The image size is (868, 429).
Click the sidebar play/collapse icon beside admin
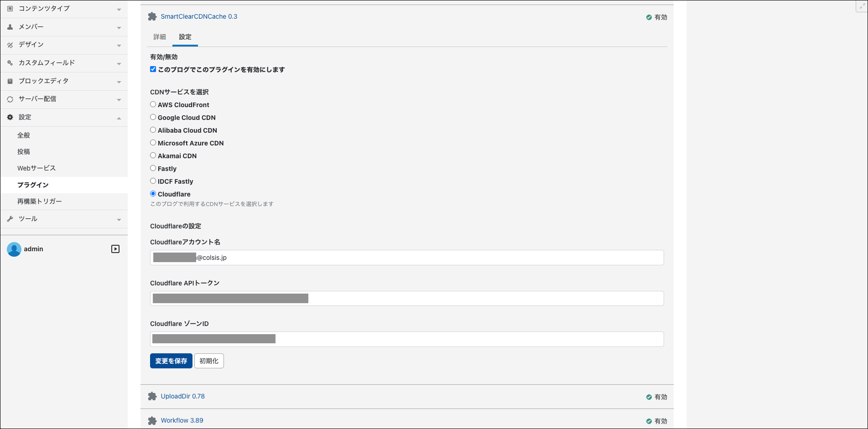click(115, 249)
